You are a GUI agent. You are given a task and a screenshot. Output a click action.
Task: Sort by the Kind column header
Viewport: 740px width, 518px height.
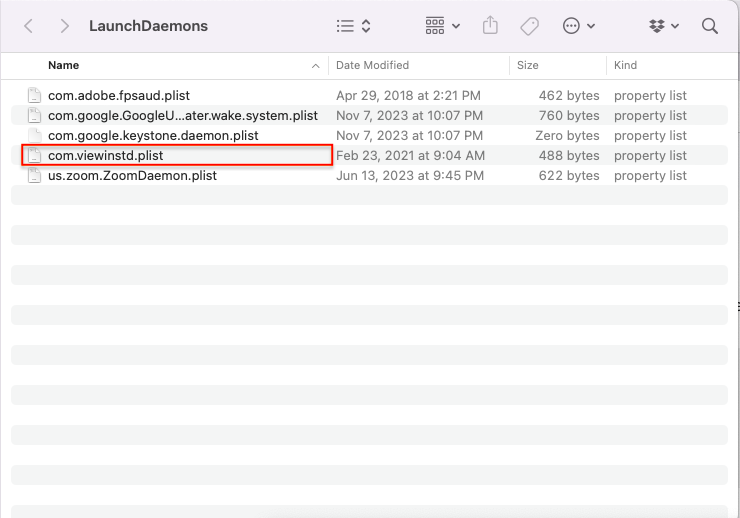pyautogui.click(x=625, y=65)
